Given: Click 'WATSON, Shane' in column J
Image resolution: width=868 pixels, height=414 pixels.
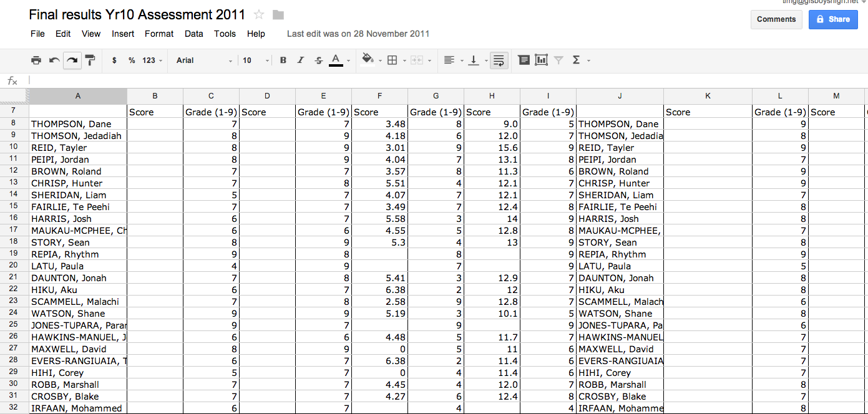Looking at the screenshot, I should [620, 314].
